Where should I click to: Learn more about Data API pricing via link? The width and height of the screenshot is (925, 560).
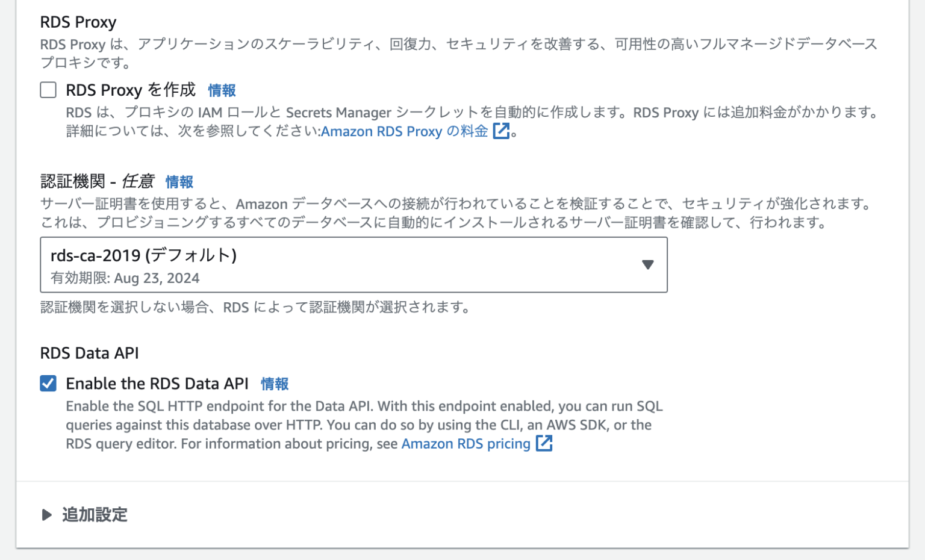click(x=467, y=444)
